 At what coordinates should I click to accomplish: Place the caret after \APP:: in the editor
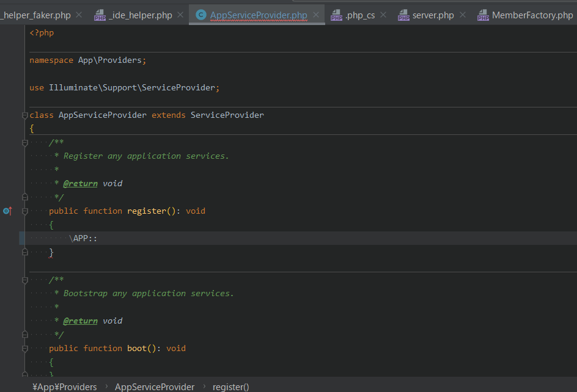coord(98,238)
